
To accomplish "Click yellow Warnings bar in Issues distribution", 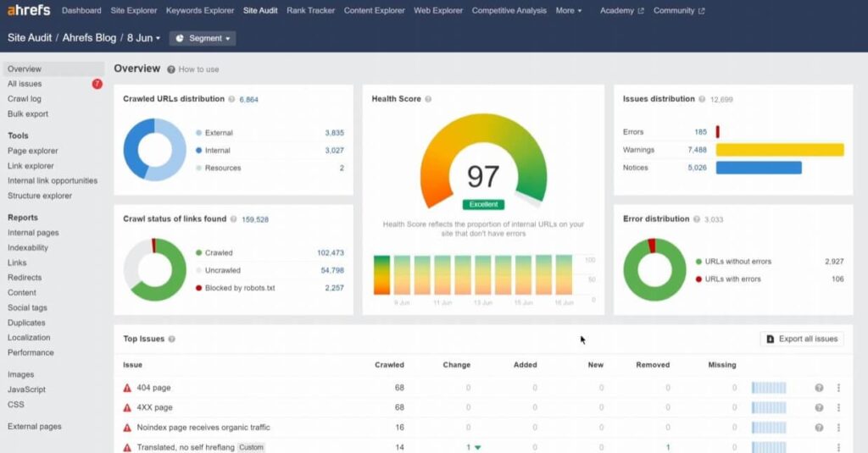I will click(780, 150).
